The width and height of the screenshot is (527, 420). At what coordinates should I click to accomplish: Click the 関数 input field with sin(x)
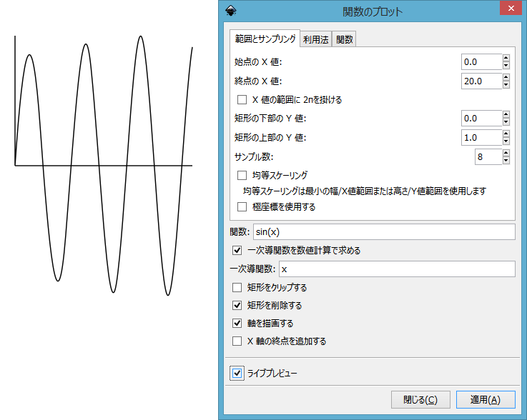pyautogui.click(x=384, y=232)
